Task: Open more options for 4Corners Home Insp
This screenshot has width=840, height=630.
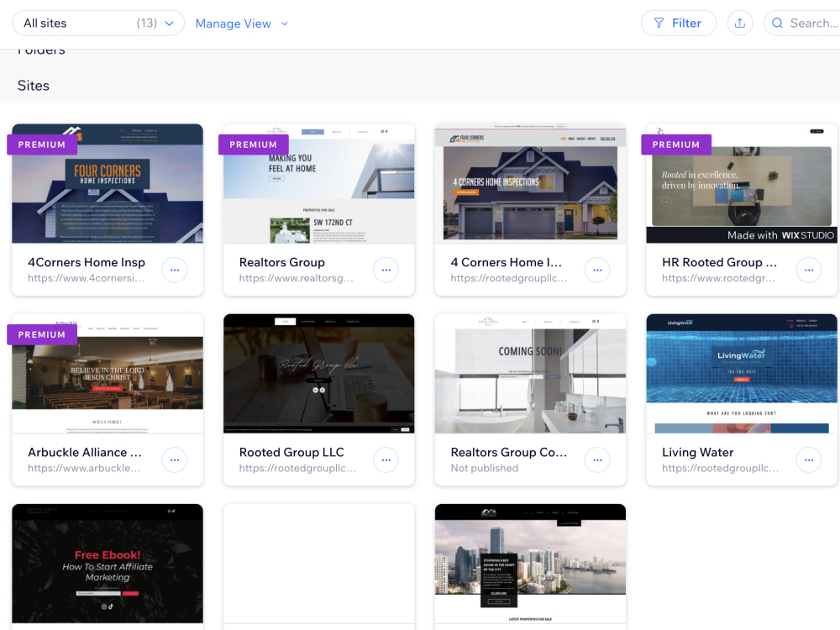Action: tap(175, 270)
